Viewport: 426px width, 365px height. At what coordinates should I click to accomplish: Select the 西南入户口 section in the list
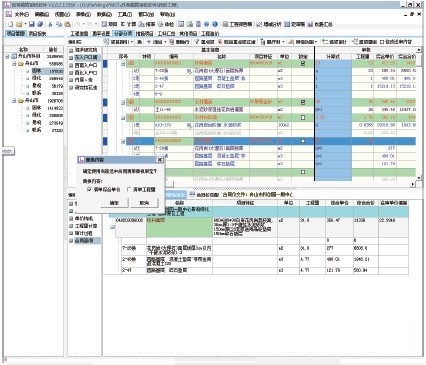[85, 65]
